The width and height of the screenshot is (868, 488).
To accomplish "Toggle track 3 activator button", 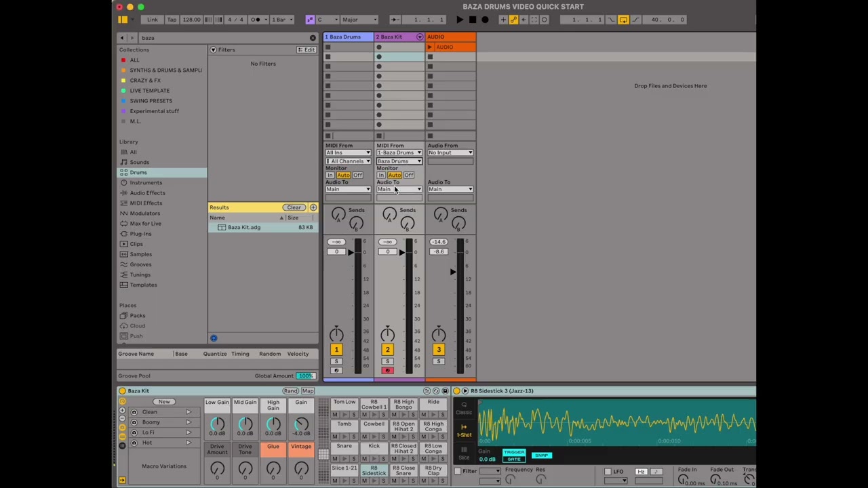I will click(438, 350).
